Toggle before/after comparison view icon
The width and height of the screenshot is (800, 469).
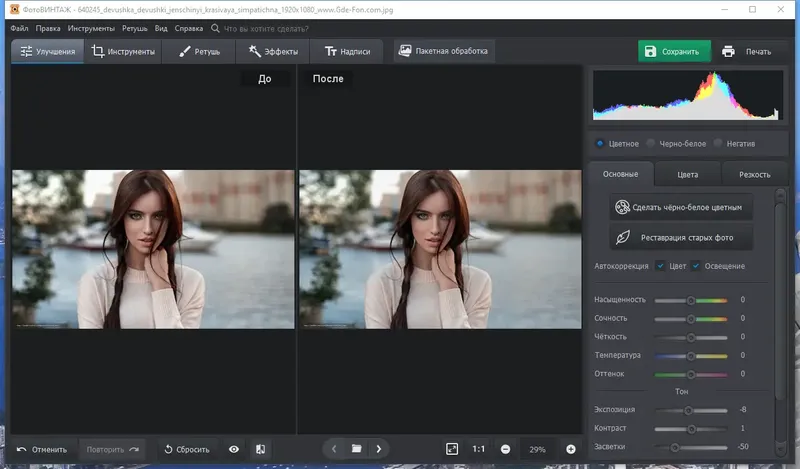click(260, 450)
